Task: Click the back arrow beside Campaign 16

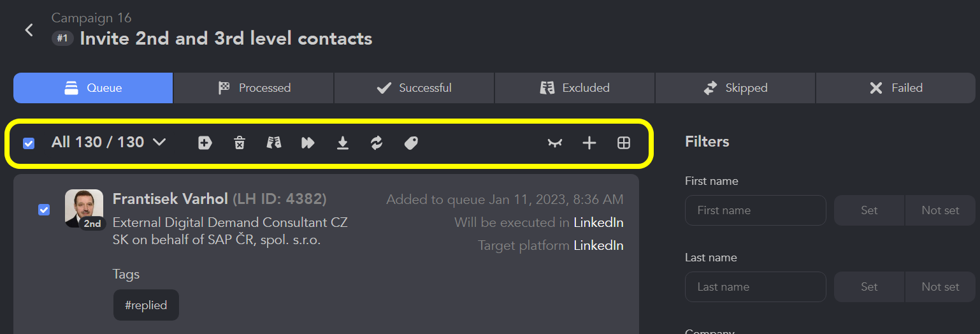Action: point(29,30)
